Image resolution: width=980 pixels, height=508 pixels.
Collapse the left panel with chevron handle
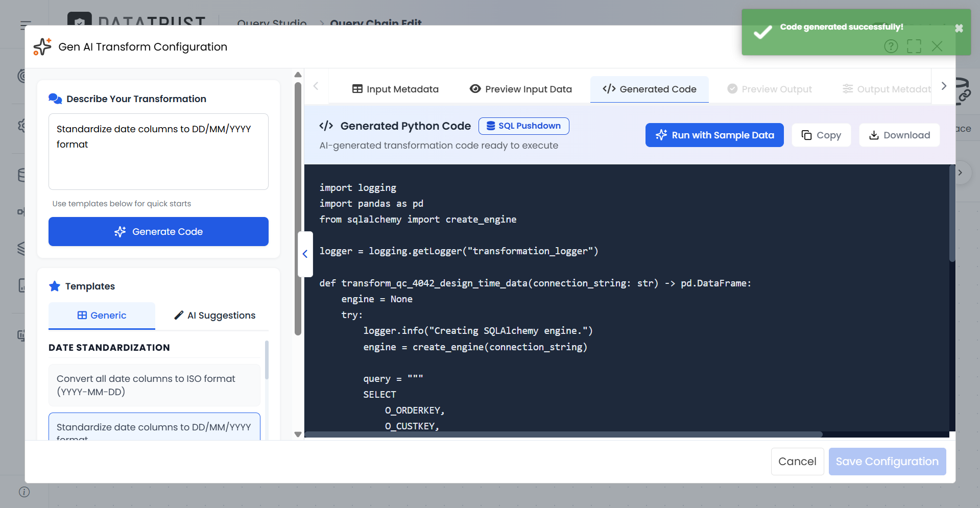tap(305, 254)
